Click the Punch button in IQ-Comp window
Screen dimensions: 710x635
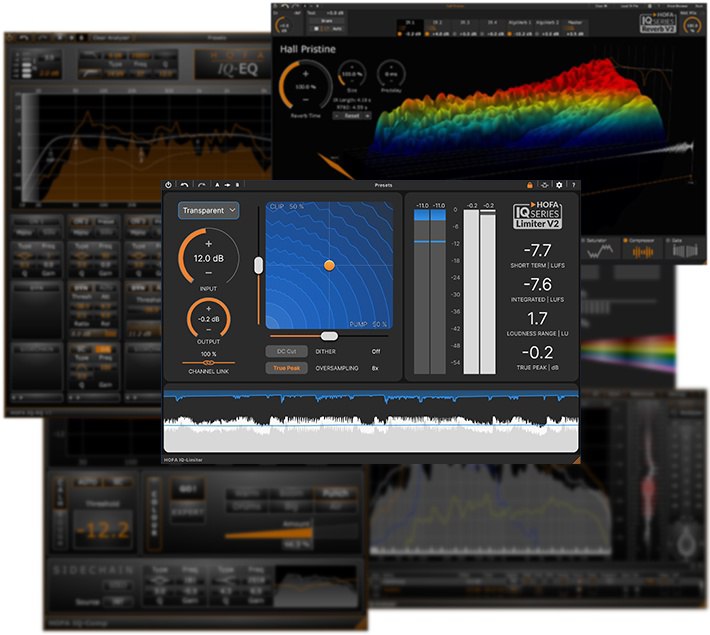click(x=335, y=493)
